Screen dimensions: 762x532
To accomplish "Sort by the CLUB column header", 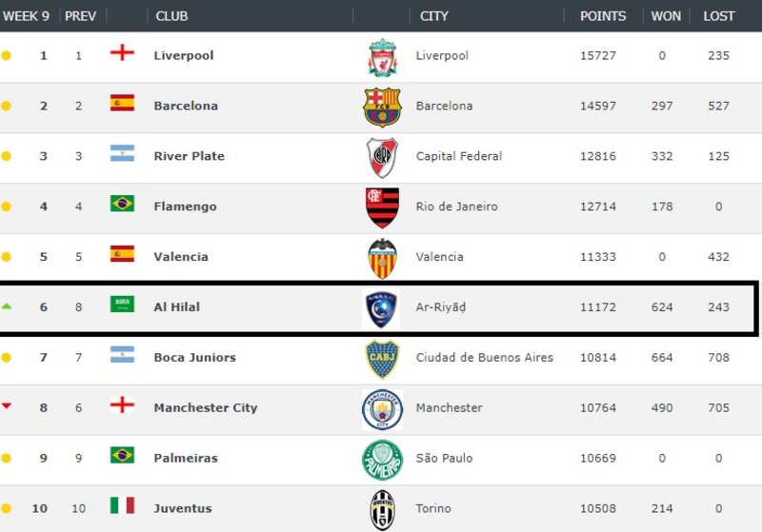I will tap(171, 16).
